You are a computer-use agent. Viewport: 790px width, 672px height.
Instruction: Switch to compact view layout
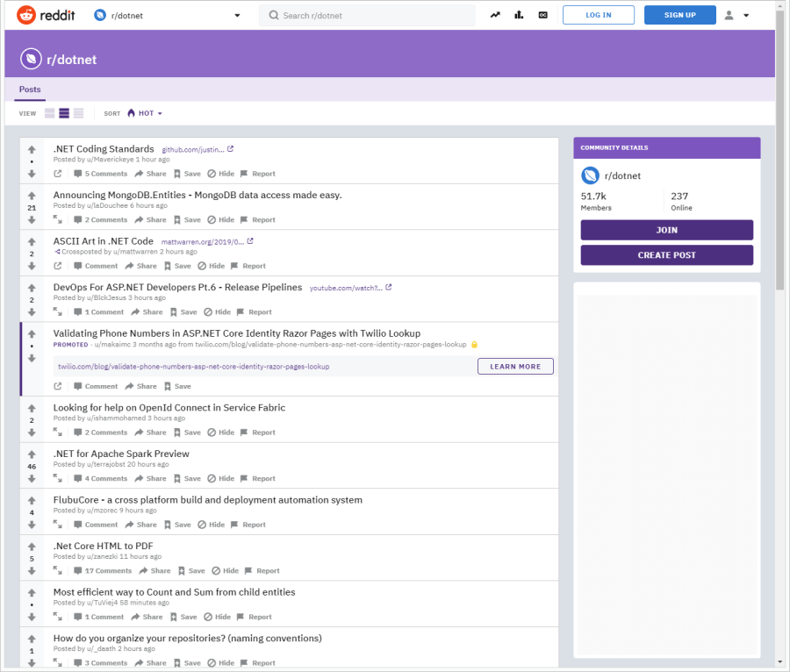(79, 113)
